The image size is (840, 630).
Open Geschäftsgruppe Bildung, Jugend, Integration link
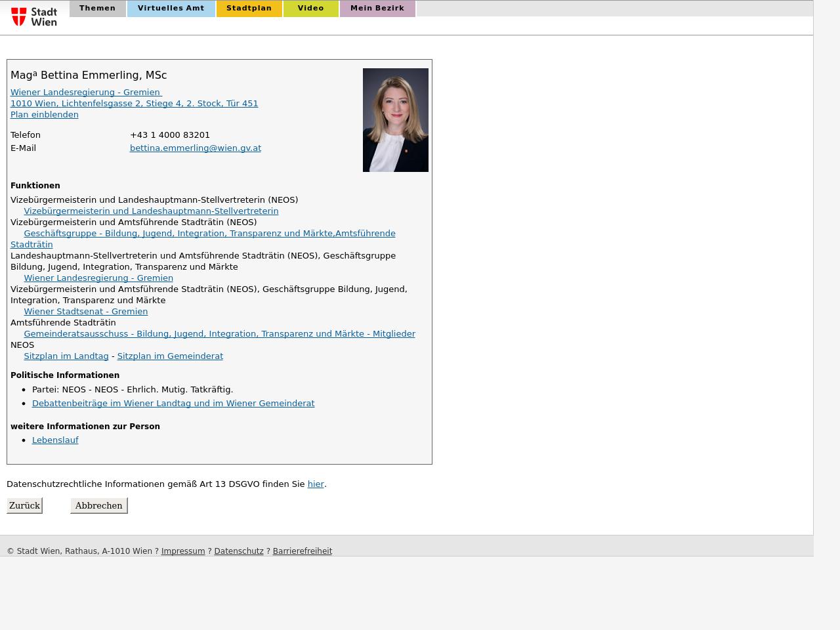click(x=209, y=234)
